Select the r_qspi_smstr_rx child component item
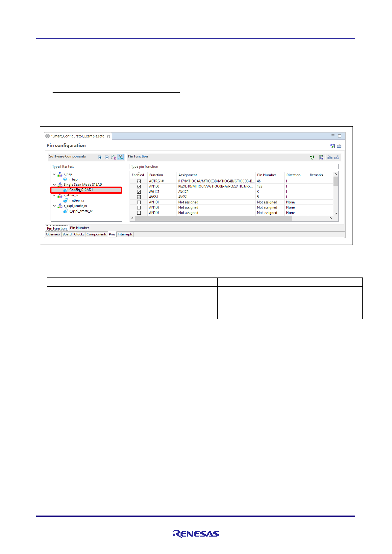Image resolution: width=392 pixels, height=554 pixels. (81, 211)
